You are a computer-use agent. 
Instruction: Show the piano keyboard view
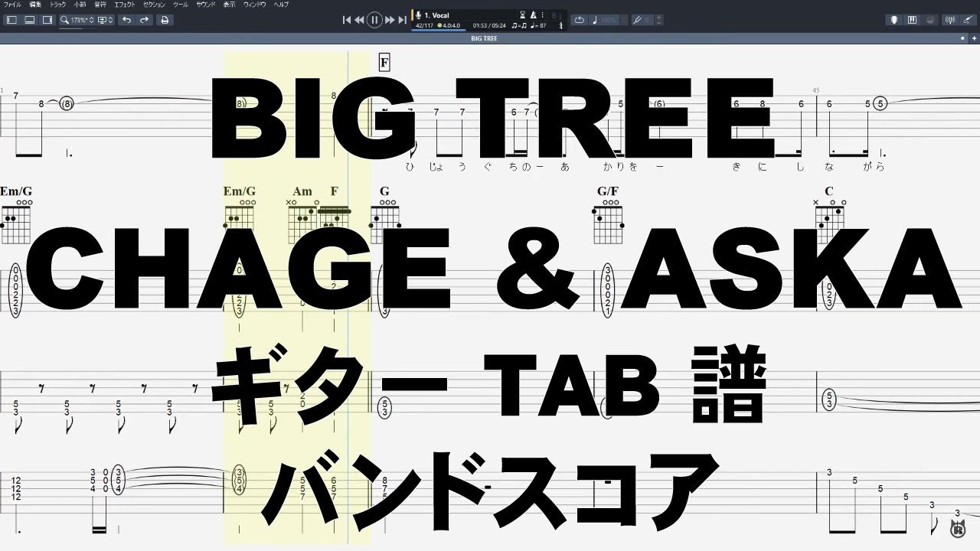(x=912, y=20)
